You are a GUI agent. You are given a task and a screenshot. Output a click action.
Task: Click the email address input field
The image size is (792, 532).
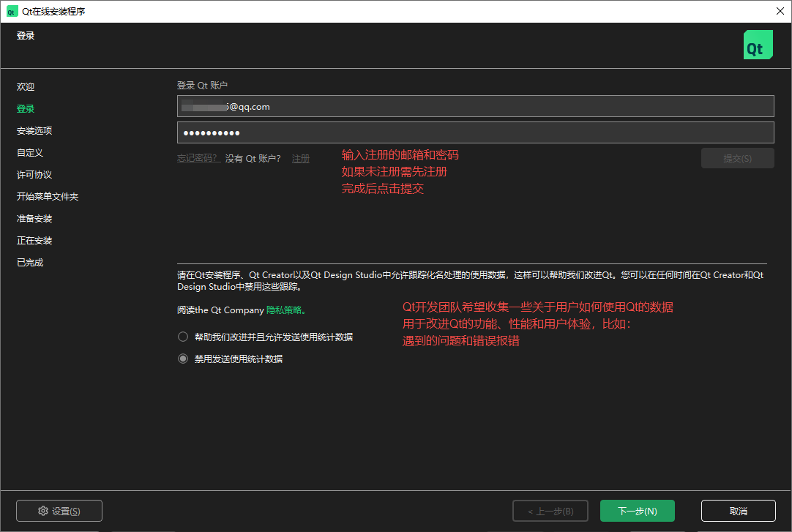click(x=475, y=107)
